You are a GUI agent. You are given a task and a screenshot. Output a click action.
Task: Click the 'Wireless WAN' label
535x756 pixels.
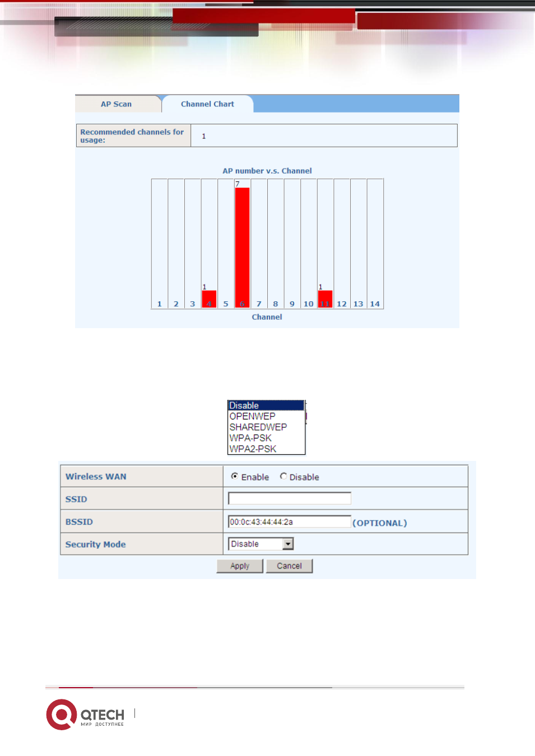point(96,477)
